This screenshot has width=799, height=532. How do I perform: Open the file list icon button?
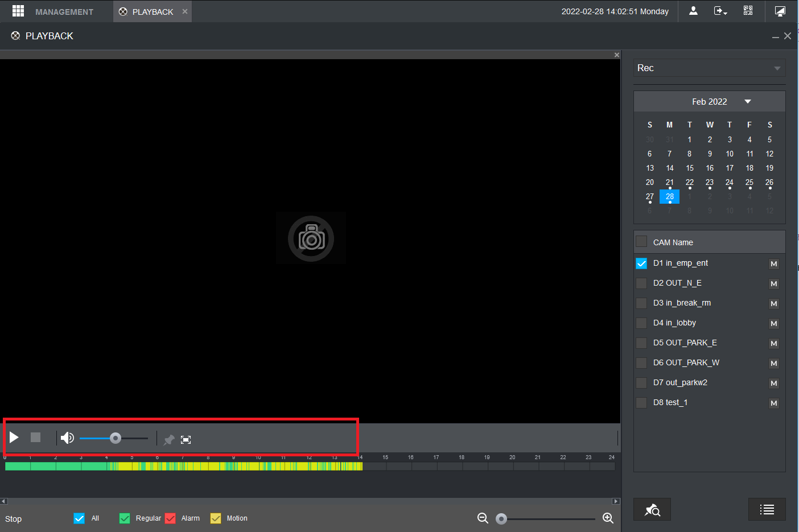(767, 509)
